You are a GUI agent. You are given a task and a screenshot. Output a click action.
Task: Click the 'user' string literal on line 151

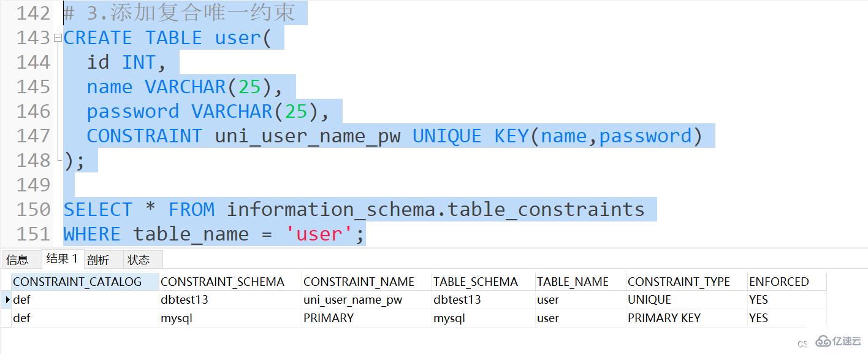pyautogui.click(x=319, y=234)
